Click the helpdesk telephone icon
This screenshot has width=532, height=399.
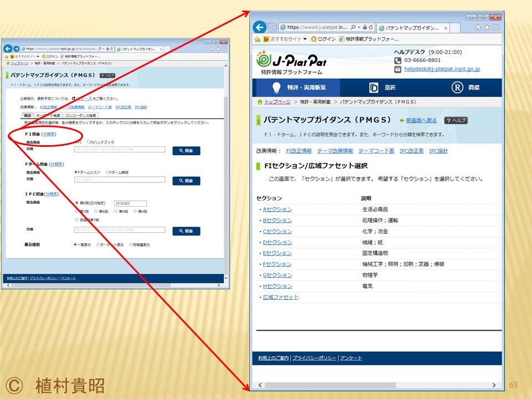398,60
